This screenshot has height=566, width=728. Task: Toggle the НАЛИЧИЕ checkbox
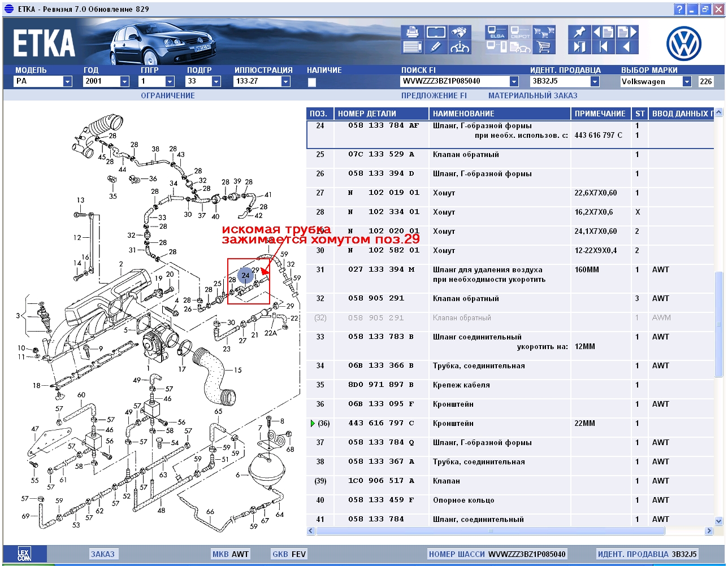312,82
